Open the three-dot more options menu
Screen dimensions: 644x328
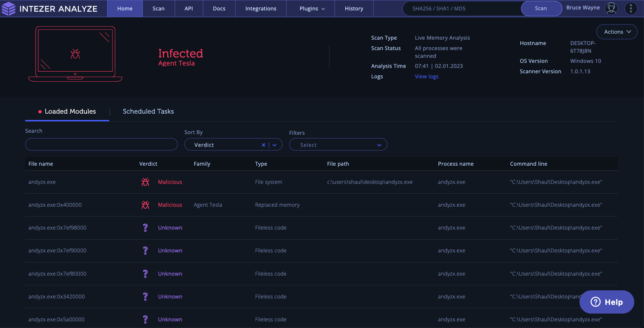(x=631, y=8)
